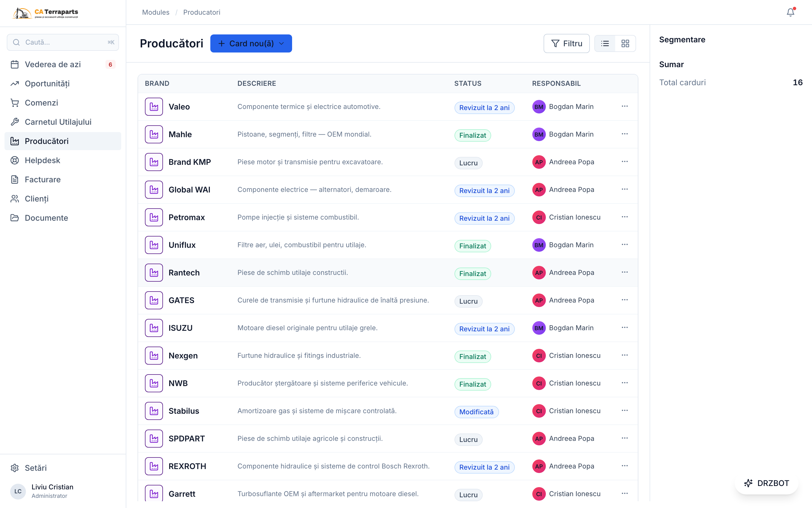
Task: Open the REXROTH brand name
Action: pos(187,466)
